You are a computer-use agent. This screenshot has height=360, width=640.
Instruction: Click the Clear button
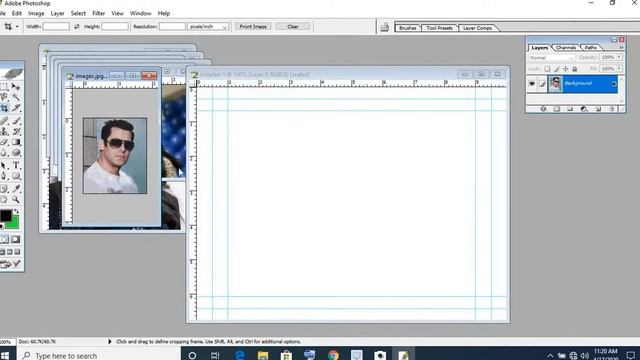[293, 27]
